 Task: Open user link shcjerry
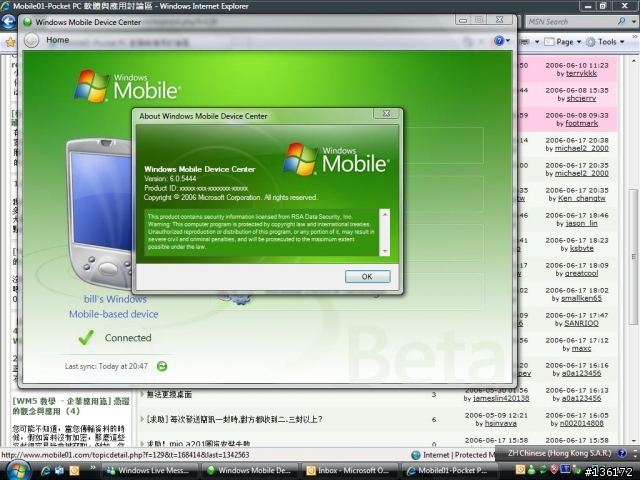tap(581, 99)
